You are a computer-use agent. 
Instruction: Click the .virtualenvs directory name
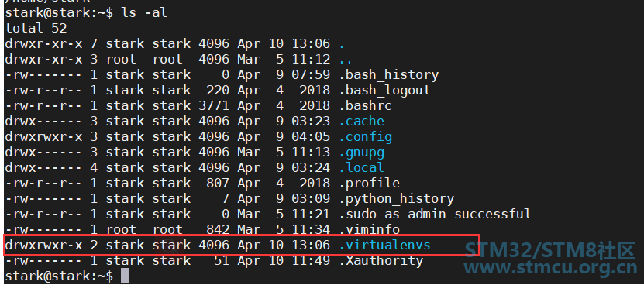click(x=385, y=246)
